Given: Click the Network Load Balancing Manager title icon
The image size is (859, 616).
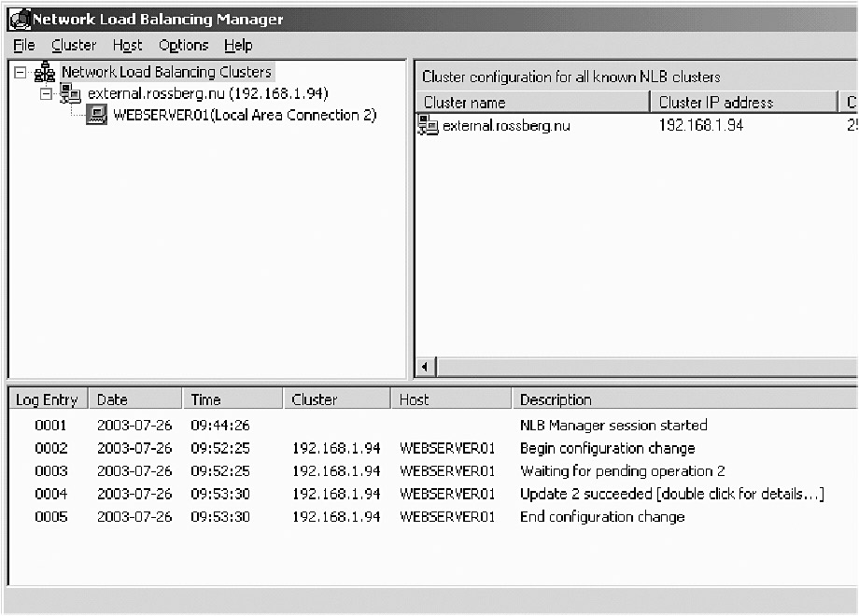Looking at the screenshot, I should [20, 19].
